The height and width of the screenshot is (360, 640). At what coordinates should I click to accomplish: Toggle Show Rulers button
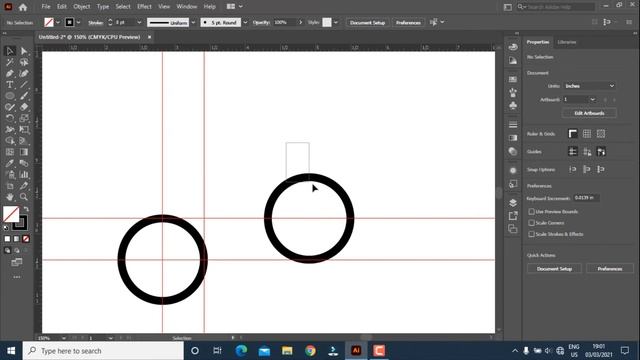[x=573, y=133]
